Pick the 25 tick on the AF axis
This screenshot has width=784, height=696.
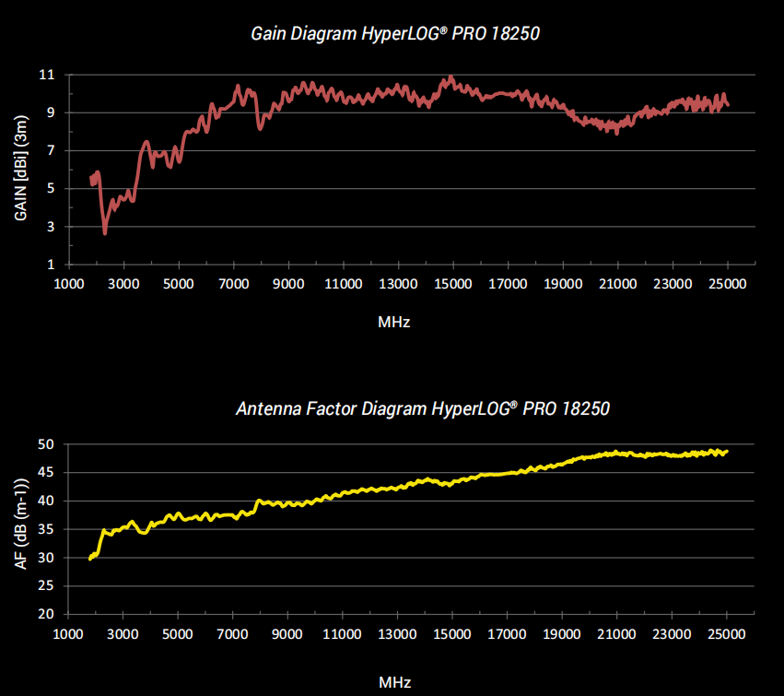[x=45, y=586]
